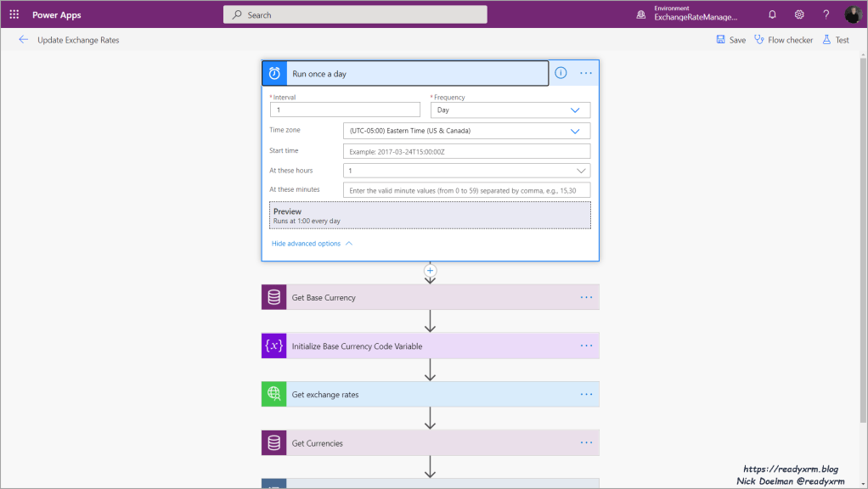Click the info icon beside the trigger
Viewport: 868px width, 489px height.
(561, 73)
